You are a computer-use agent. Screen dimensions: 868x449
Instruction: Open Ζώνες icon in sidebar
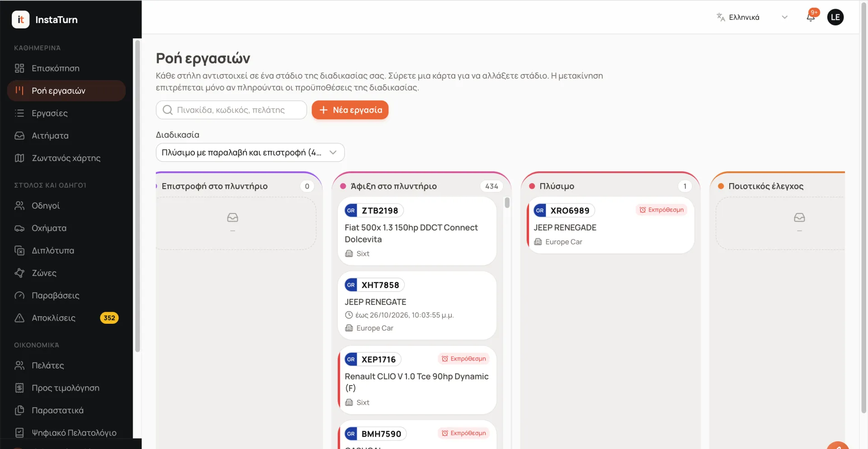[x=19, y=273]
